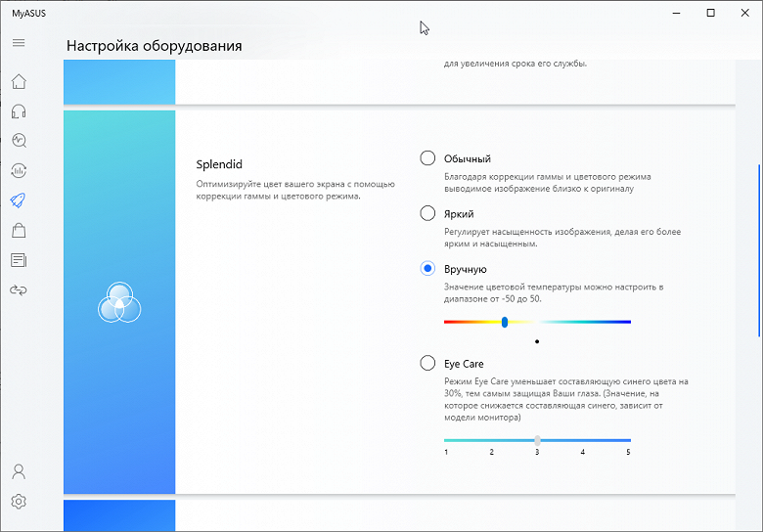Click the vertical page scrollbar

coord(759,250)
